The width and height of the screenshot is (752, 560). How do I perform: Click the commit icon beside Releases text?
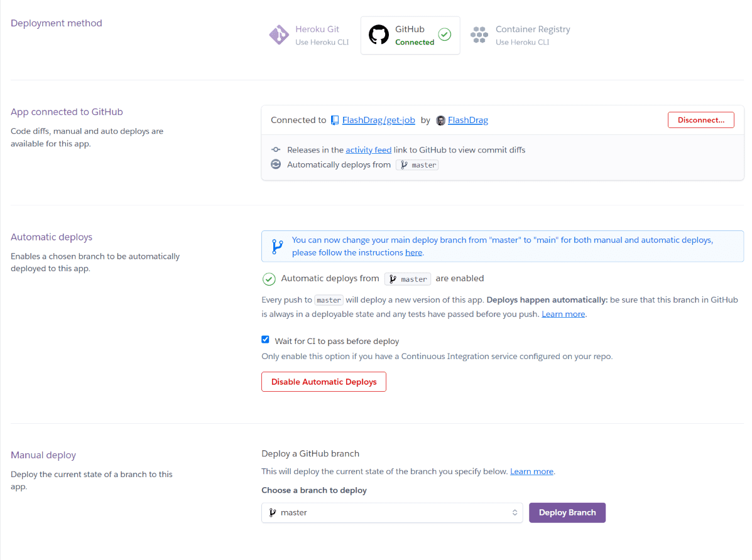(276, 149)
